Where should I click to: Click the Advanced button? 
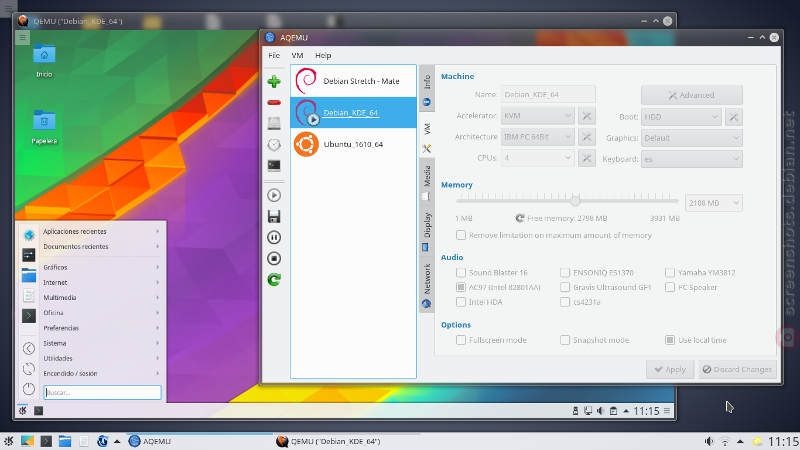click(692, 95)
